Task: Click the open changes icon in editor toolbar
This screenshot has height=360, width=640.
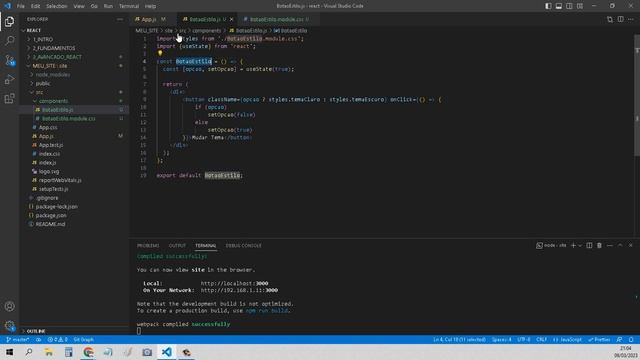Action: coord(610,19)
